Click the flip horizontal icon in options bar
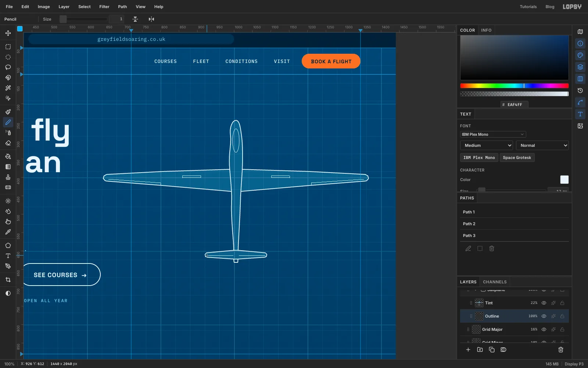This screenshot has height=368, width=588. [x=151, y=19]
